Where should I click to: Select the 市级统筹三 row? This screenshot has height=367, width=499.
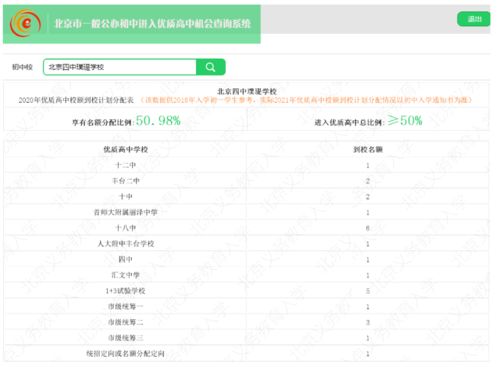247,338
